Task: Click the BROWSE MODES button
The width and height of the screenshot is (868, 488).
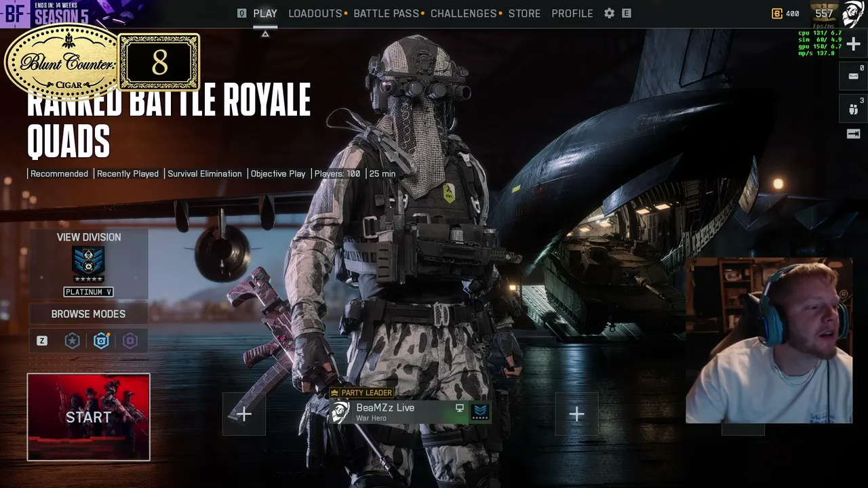Action: 88,314
